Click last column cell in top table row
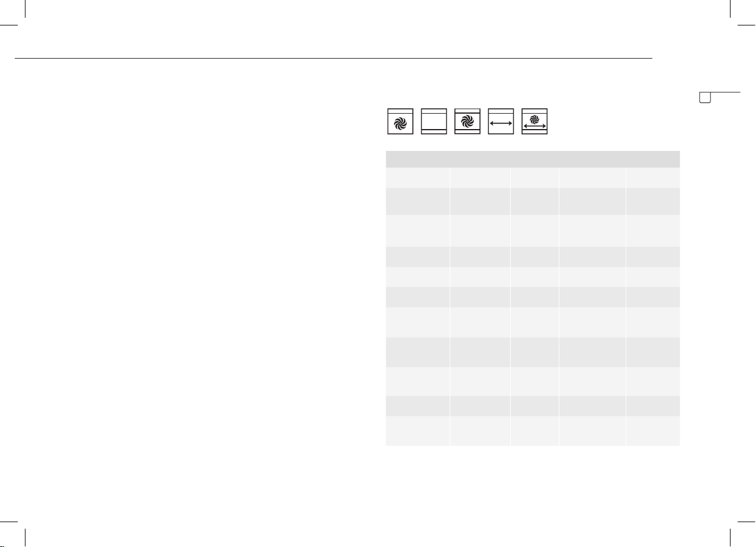 pyautogui.click(x=653, y=177)
